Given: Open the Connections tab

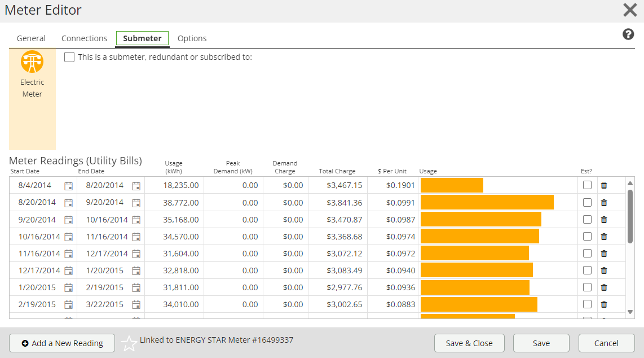Looking at the screenshot, I should pyautogui.click(x=84, y=38).
